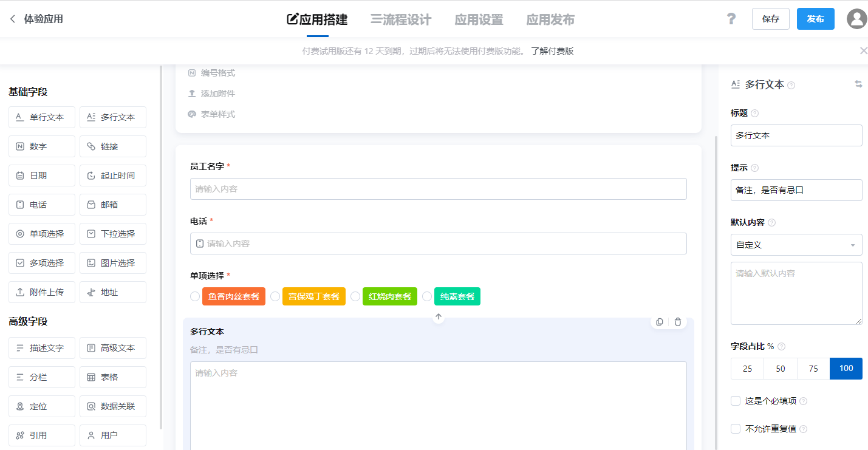Select the 表格 advanced field
The width and height of the screenshot is (868, 450).
(112, 377)
